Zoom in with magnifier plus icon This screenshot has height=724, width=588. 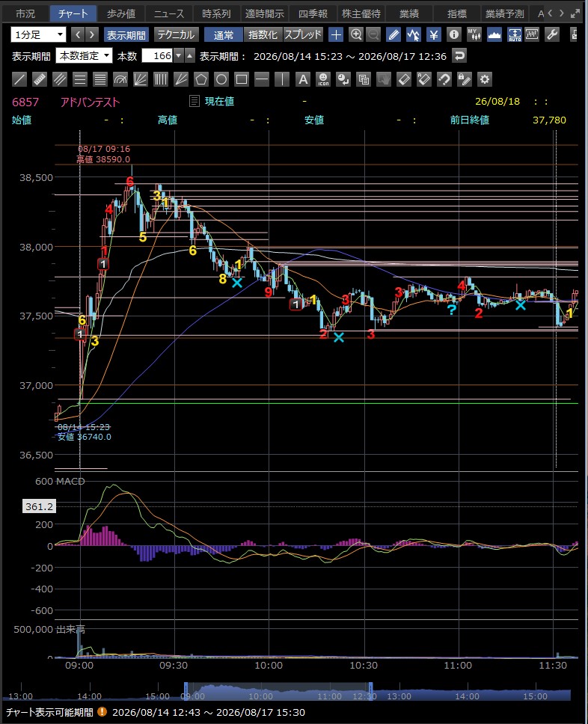point(355,34)
